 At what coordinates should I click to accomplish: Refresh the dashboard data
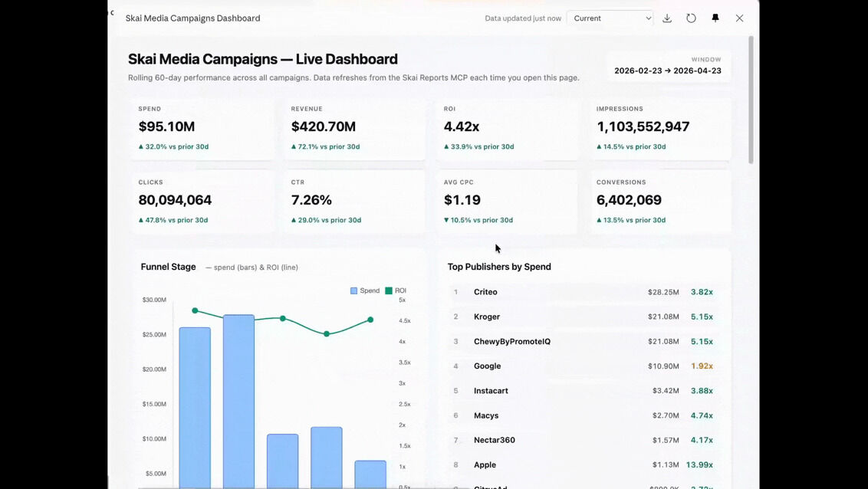691,18
